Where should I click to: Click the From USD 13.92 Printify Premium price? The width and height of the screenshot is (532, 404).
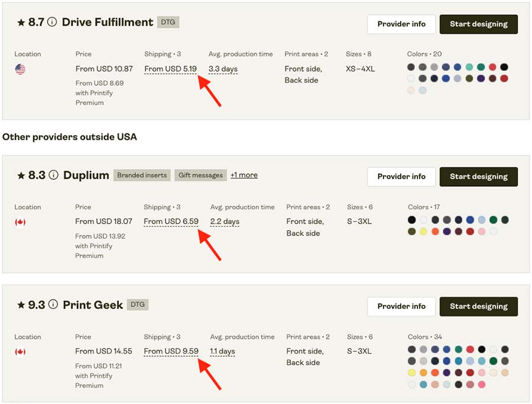click(100, 236)
